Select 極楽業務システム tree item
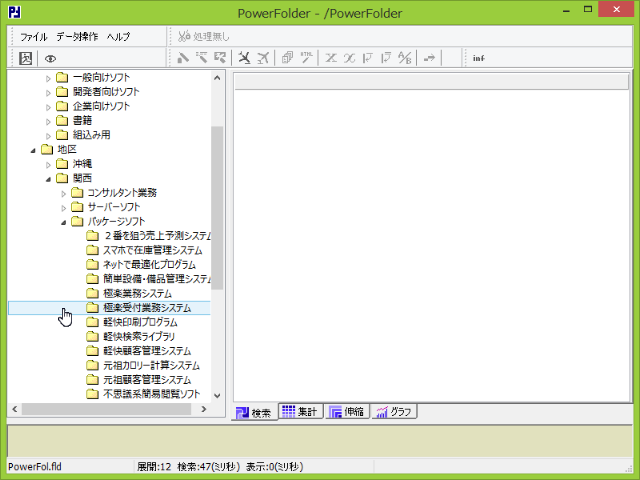The width and height of the screenshot is (640, 480). click(138, 293)
